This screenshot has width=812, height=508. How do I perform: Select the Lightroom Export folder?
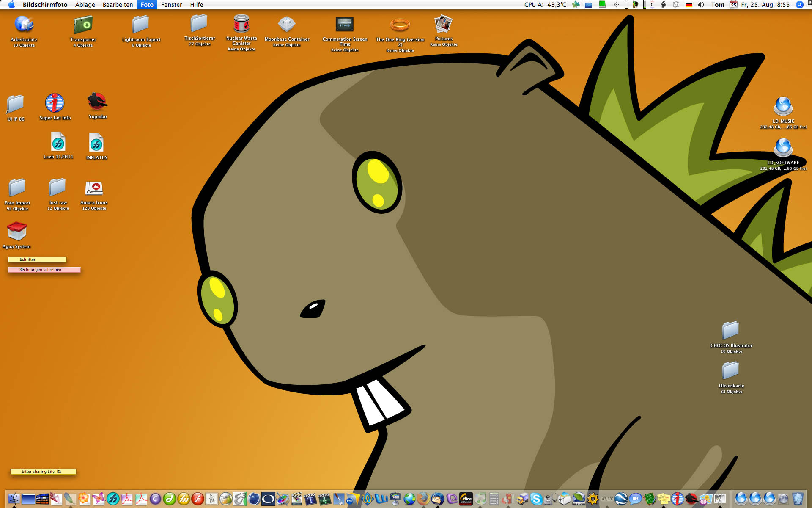point(141,25)
